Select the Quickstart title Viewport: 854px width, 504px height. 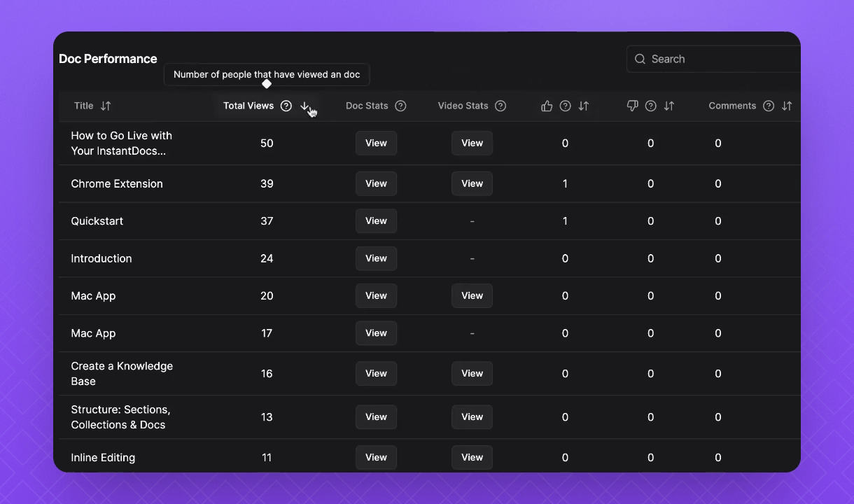[97, 220]
